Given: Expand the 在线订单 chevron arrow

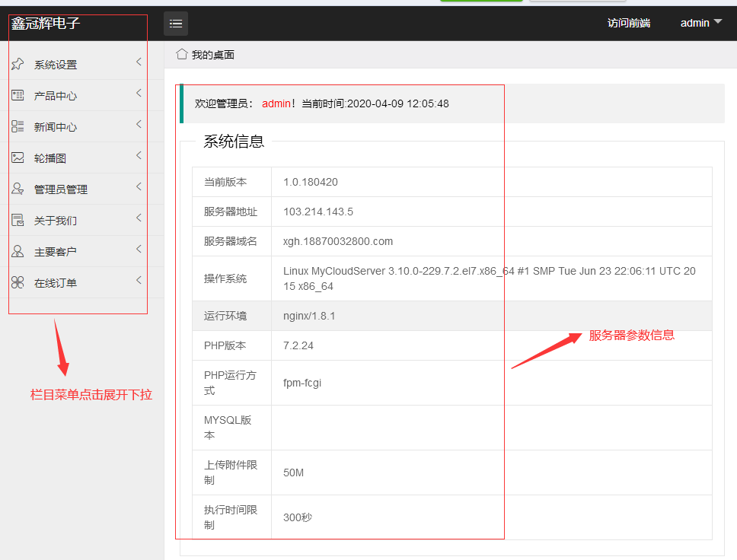Looking at the screenshot, I should (139, 281).
